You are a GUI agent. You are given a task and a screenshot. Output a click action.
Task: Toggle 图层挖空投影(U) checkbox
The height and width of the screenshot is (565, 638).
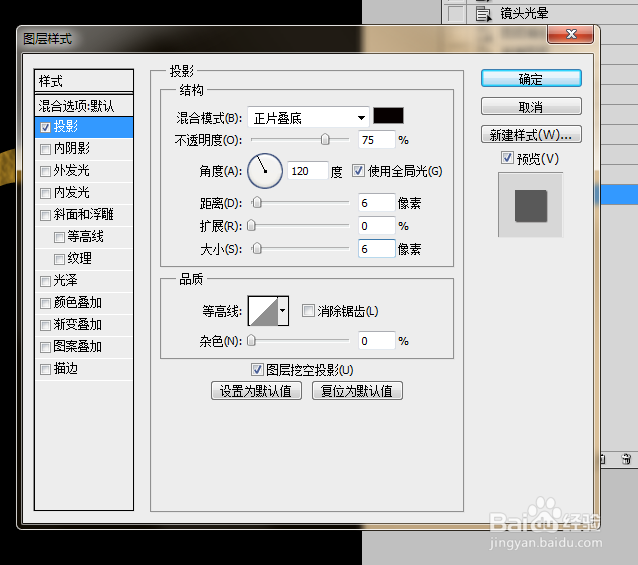click(x=257, y=369)
